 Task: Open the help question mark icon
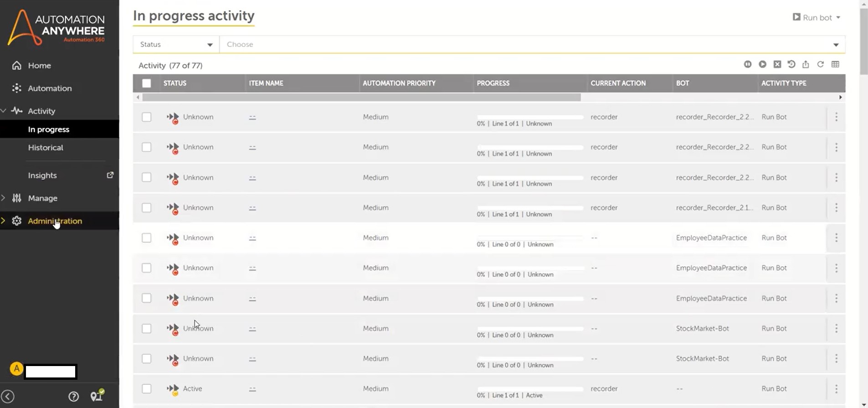click(x=73, y=397)
